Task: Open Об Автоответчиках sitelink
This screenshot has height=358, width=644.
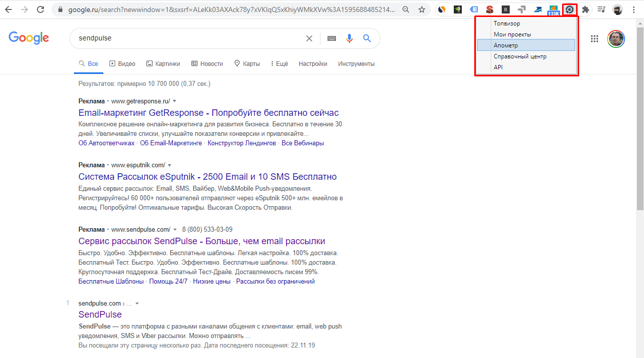Action: tap(106, 143)
